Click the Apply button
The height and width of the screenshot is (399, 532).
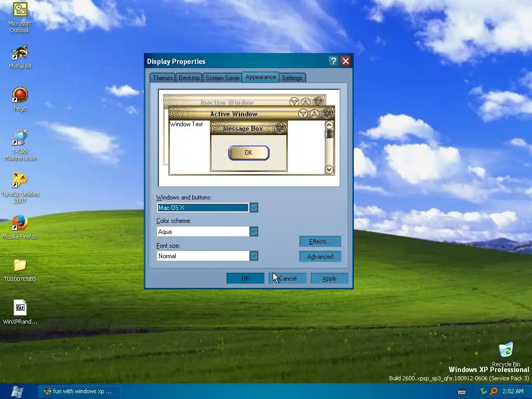(329, 278)
